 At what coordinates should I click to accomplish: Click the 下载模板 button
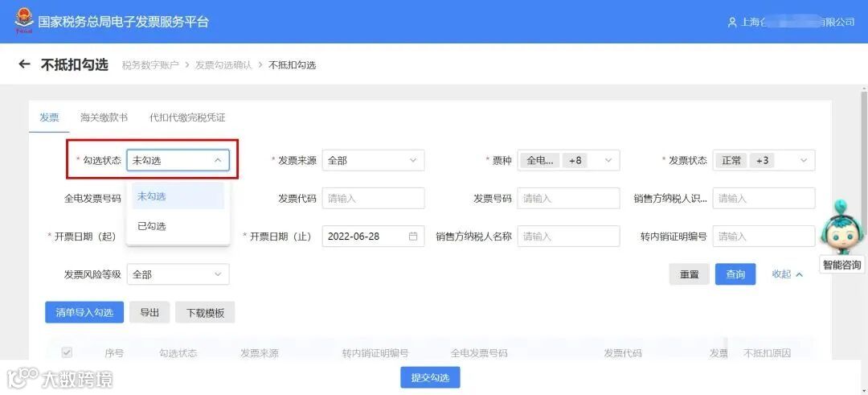click(205, 312)
